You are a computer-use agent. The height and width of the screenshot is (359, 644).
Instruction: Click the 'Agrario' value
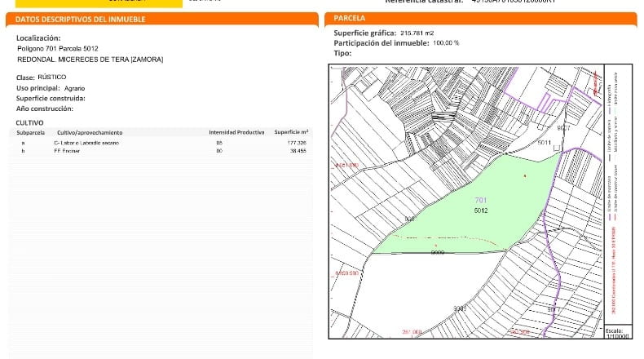(x=74, y=88)
